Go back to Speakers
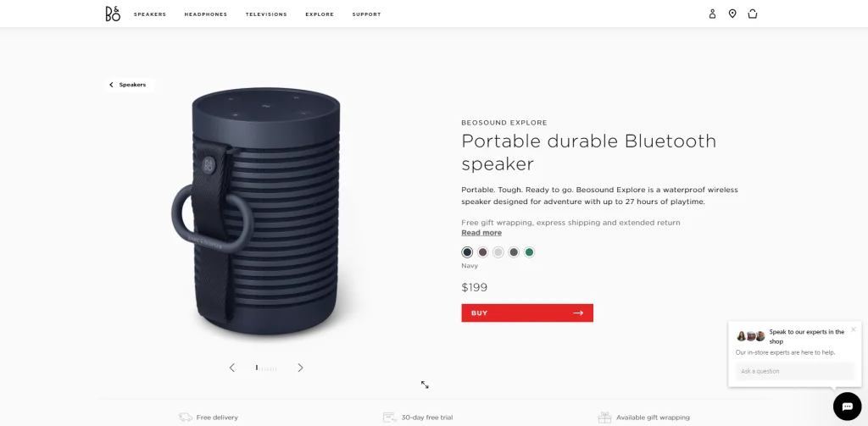 click(x=128, y=85)
